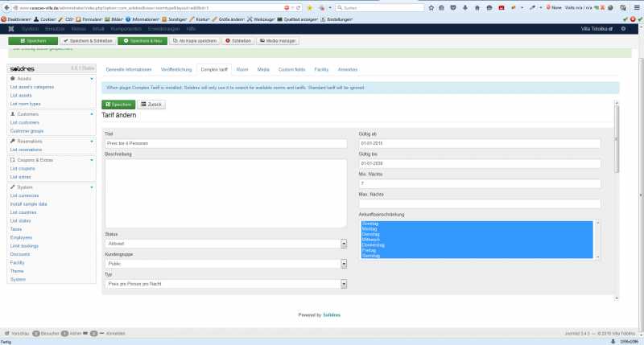Open the settings gear in admin header
Viewport: 644px width, 345px height.
tap(622, 28)
